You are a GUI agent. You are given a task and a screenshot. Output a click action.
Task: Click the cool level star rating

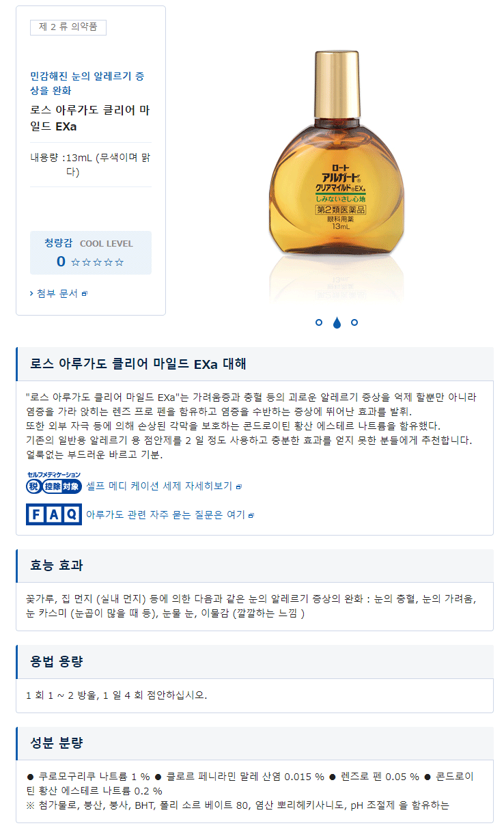(98, 262)
